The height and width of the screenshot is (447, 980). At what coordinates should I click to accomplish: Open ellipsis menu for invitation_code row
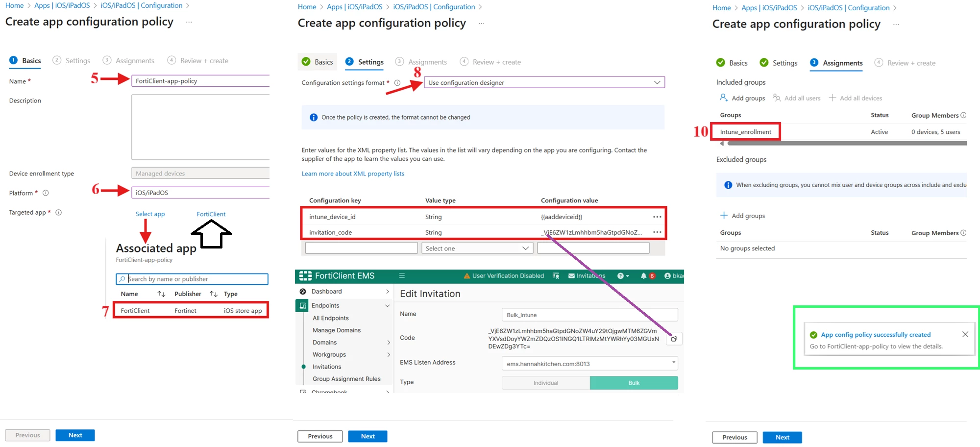[657, 232]
